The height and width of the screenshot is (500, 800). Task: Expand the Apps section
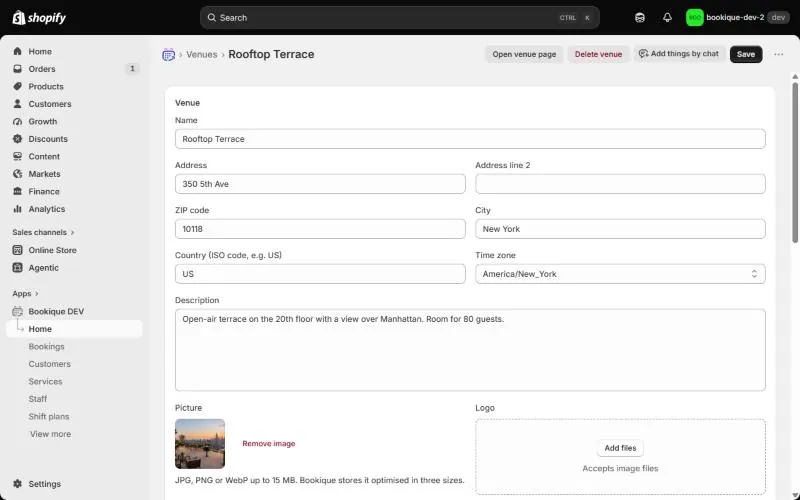coord(26,293)
